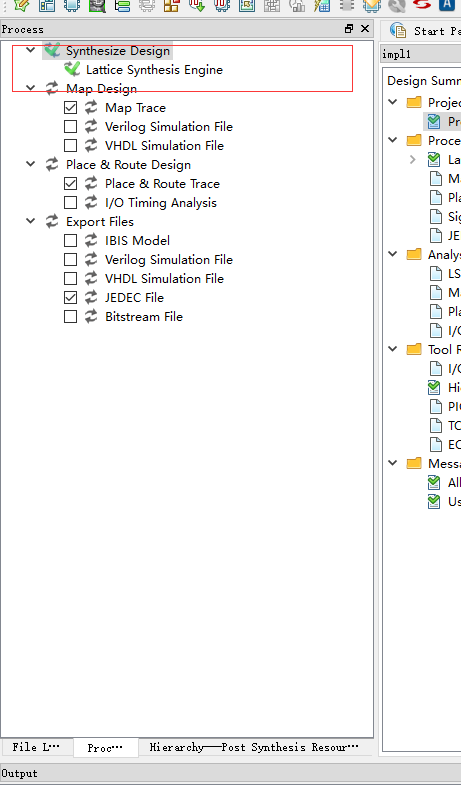
Task: Collapse the Place & Route Design node
Action: (x=31, y=164)
